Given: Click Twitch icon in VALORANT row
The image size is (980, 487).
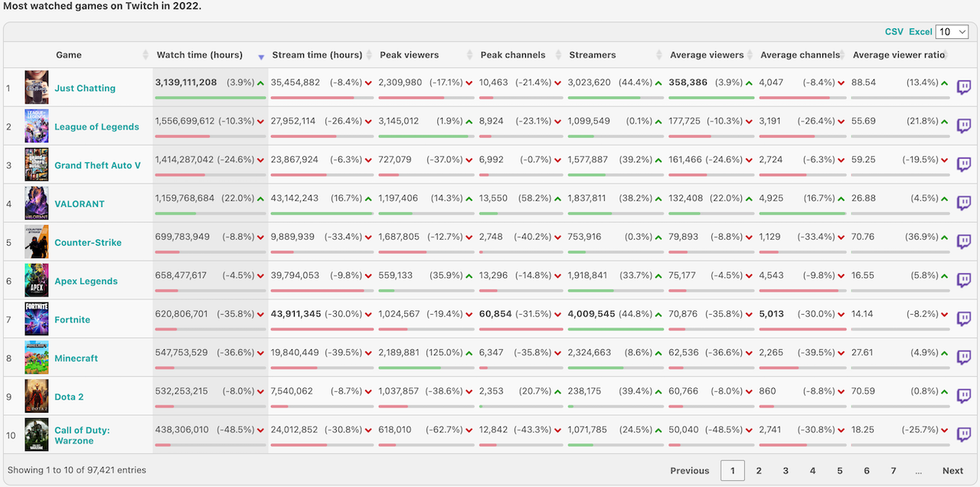Looking at the screenshot, I should coord(964,203).
